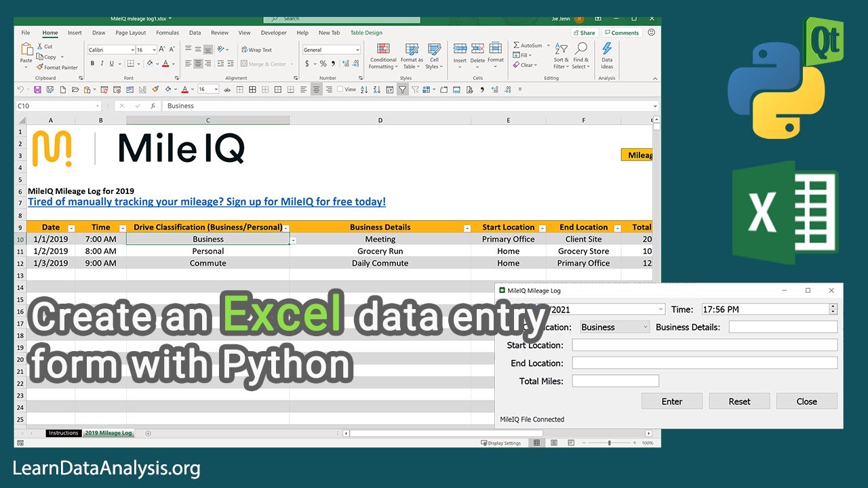This screenshot has width=868, height=488.
Task: Click the End Location input field
Action: (x=705, y=363)
